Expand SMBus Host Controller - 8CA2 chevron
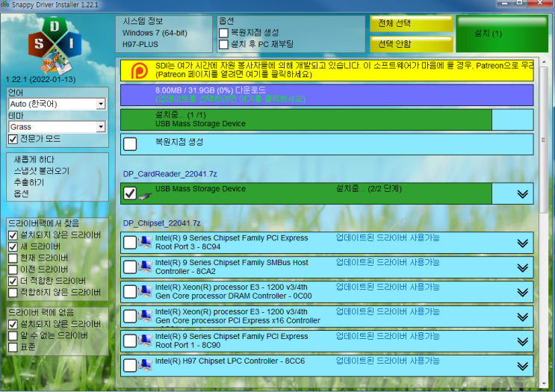 pyautogui.click(x=522, y=268)
